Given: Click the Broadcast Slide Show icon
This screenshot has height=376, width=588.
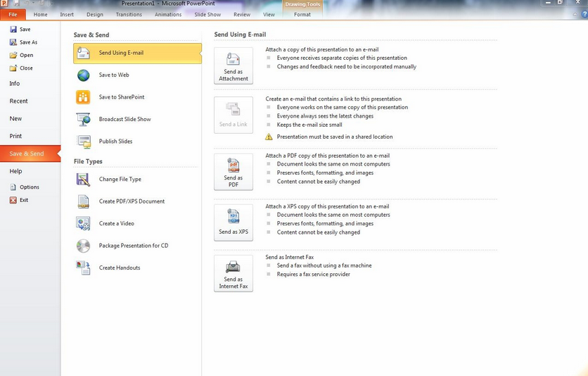Looking at the screenshot, I should 83,119.
